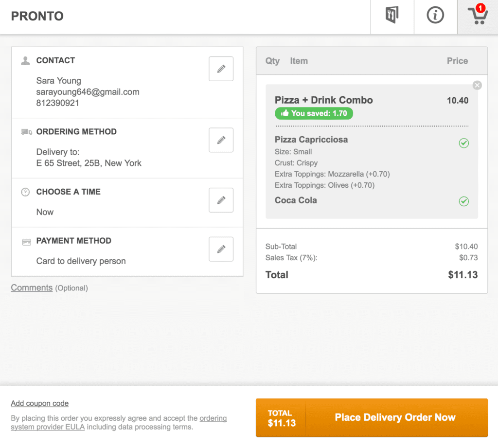Open the ordering system provider EULA link
The image size is (498, 448).
[119, 423]
